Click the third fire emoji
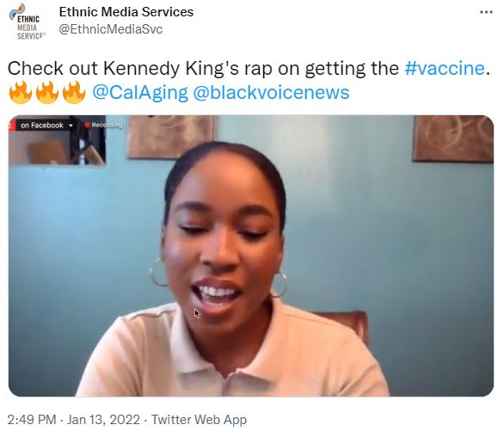The height and width of the screenshot is (431, 504). (74, 92)
